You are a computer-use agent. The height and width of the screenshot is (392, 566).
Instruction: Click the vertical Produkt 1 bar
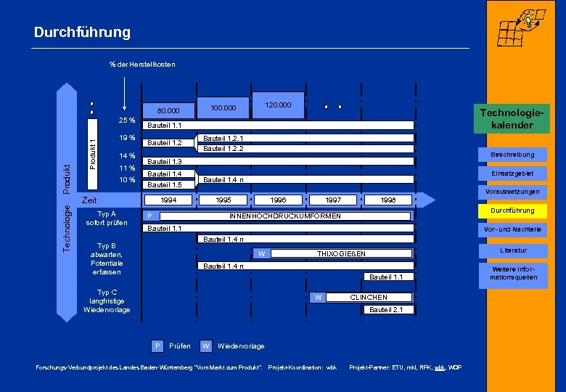click(92, 154)
